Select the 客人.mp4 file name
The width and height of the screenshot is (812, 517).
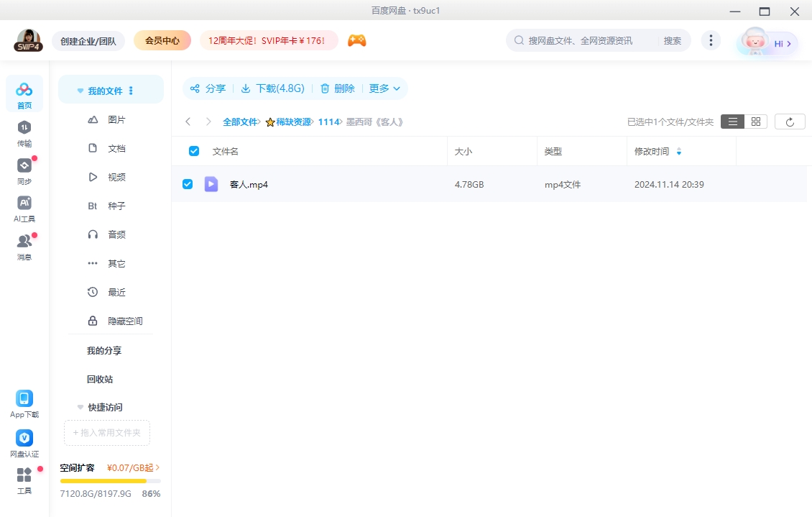pyautogui.click(x=249, y=184)
